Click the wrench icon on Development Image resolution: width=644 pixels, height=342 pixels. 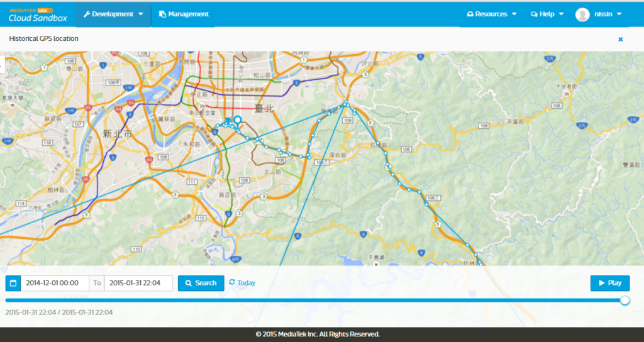[x=87, y=14]
